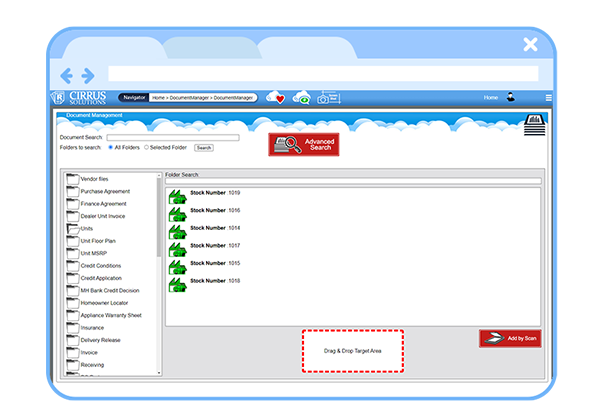
Task: Click the cloud heart favorites icon
Action: tap(276, 98)
